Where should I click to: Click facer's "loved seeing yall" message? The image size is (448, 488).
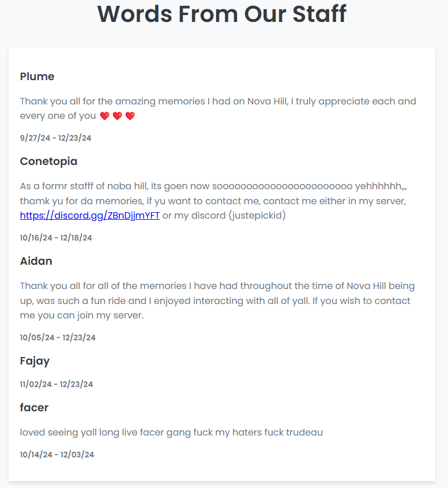point(171,432)
